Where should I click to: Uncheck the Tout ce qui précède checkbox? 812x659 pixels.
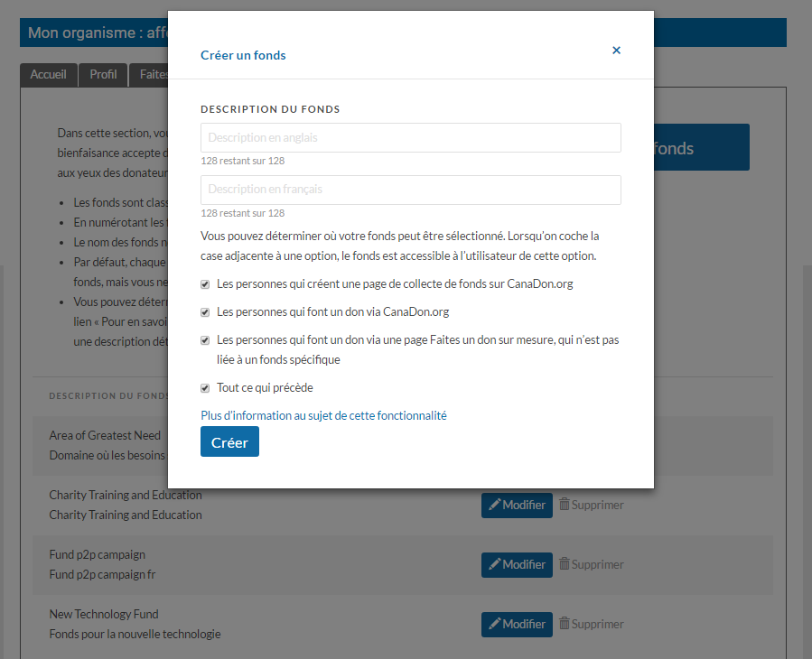(206, 388)
